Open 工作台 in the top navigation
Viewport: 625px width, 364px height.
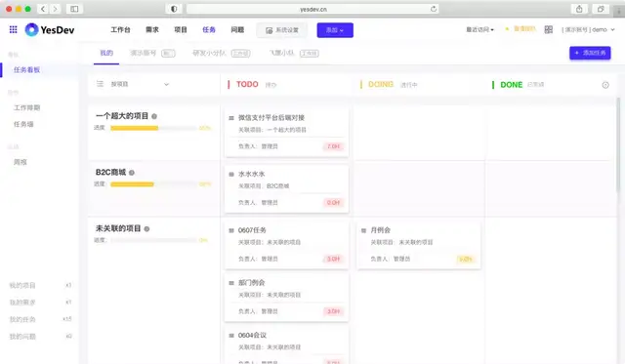point(120,29)
